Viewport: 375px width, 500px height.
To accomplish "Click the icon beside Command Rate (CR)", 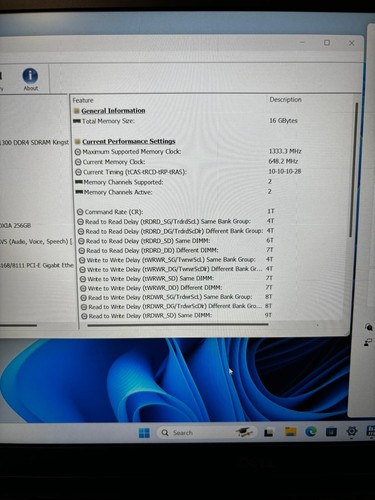I will click(x=80, y=212).
